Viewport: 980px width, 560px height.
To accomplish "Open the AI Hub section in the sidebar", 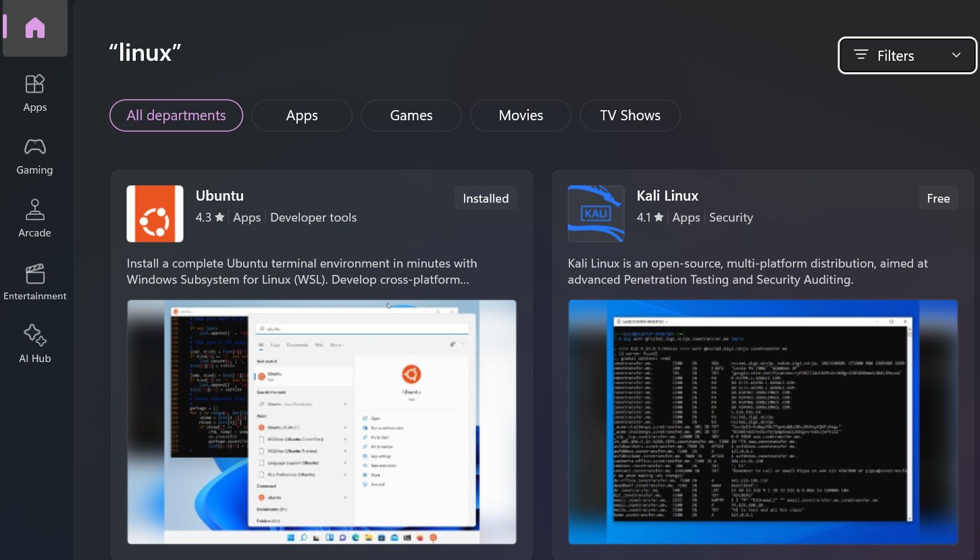I will (35, 344).
